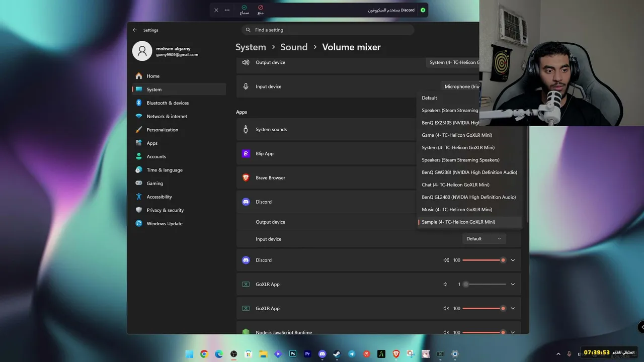Navigate to System in the breadcrumb
The height and width of the screenshot is (362, 644).
click(251, 47)
